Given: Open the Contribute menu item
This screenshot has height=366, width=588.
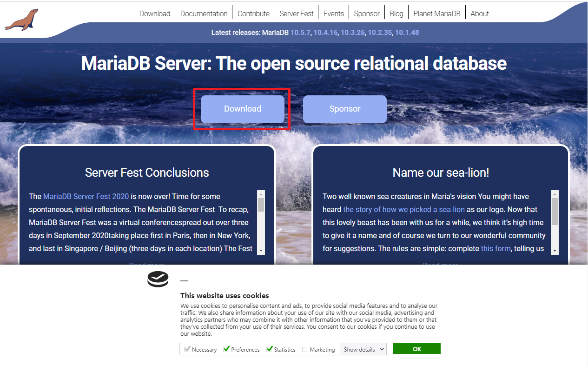Looking at the screenshot, I should [253, 13].
